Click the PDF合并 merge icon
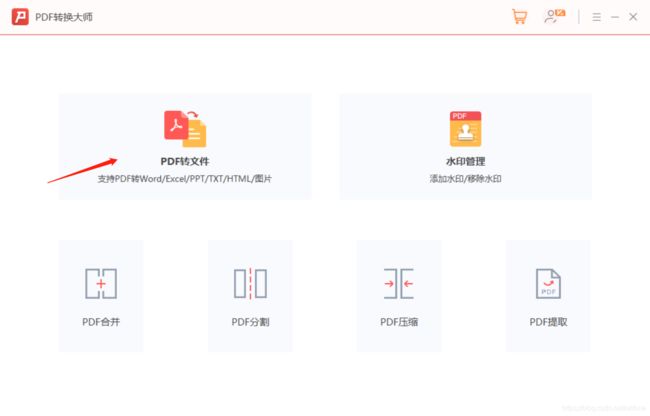Screen dimensions: 650x416 point(101,284)
